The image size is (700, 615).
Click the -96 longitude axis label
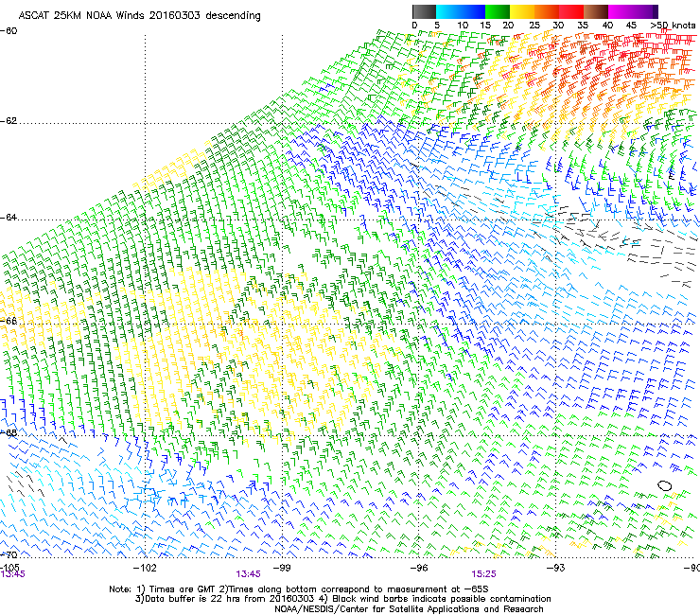tap(419, 568)
